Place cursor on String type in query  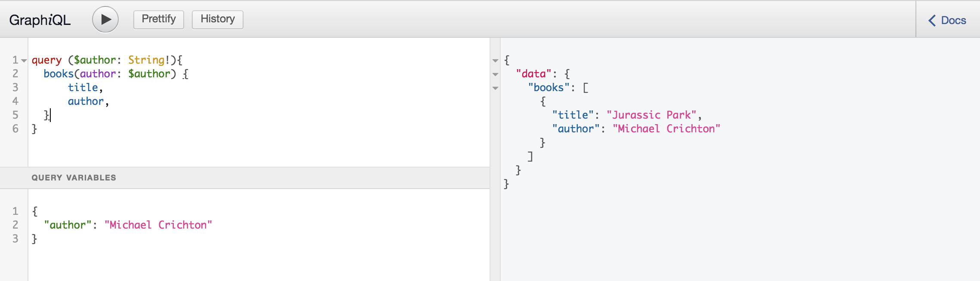click(x=146, y=60)
